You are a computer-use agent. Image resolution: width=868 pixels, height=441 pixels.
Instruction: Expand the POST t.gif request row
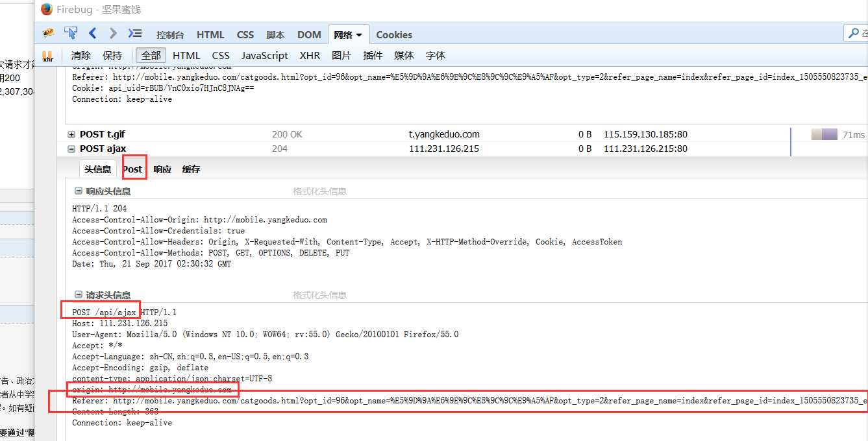(71, 134)
